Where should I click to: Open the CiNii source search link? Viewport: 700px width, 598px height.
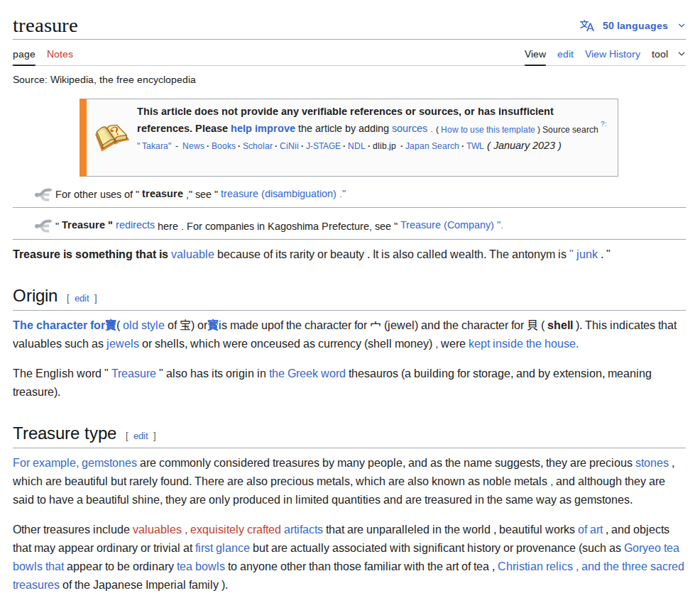pos(289,146)
